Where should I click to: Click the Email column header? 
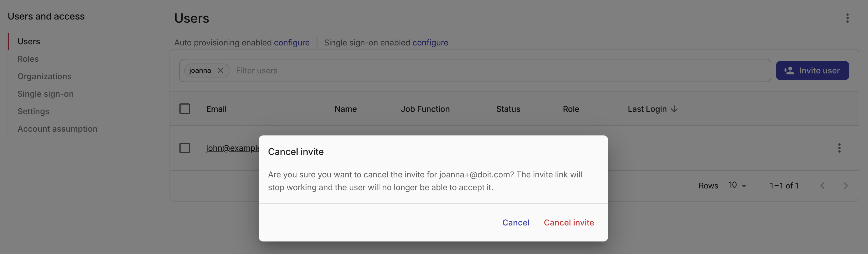(x=216, y=109)
